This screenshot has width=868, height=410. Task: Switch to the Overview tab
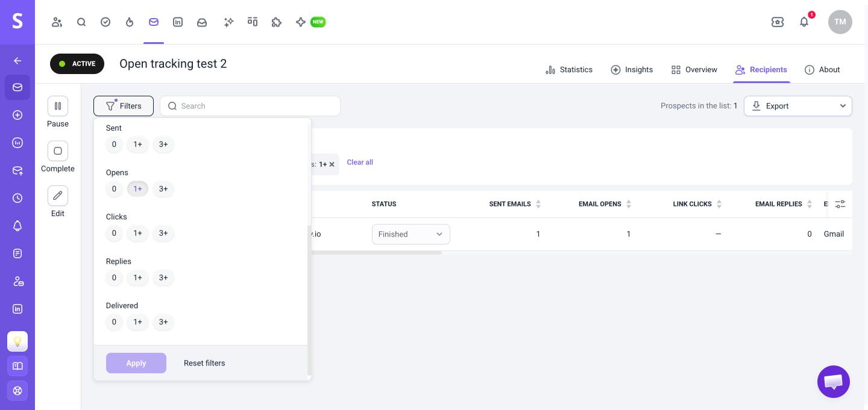694,70
